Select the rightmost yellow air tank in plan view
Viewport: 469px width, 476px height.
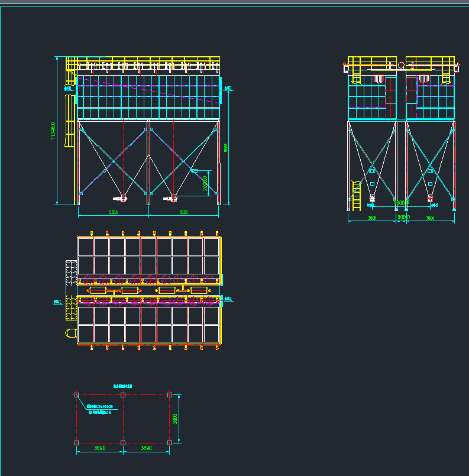click(x=199, y=290)
